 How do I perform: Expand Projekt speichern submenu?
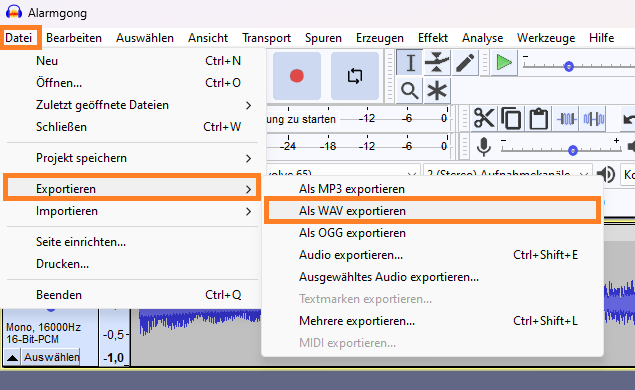tap(132, 158)
